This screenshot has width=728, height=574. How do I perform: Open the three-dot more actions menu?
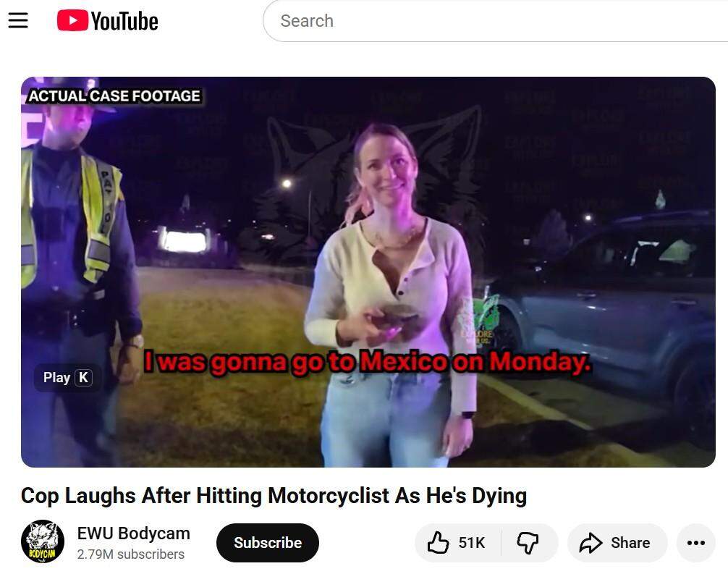(695, 543)
